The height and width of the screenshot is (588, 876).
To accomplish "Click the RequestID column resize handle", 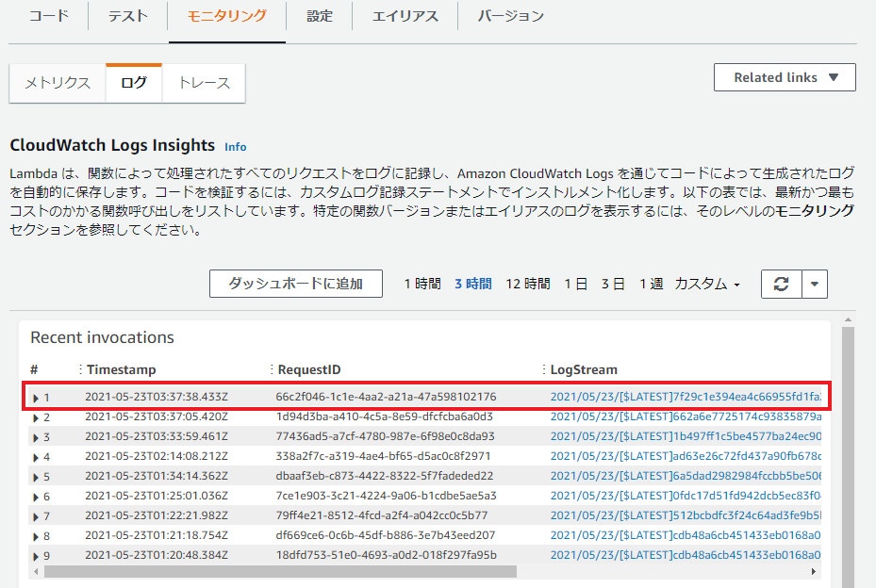I will [x=272, y=369].
